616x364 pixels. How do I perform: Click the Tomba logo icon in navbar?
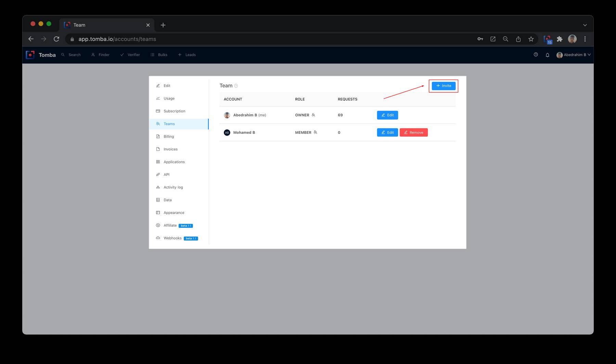click(x=30, y=55)
